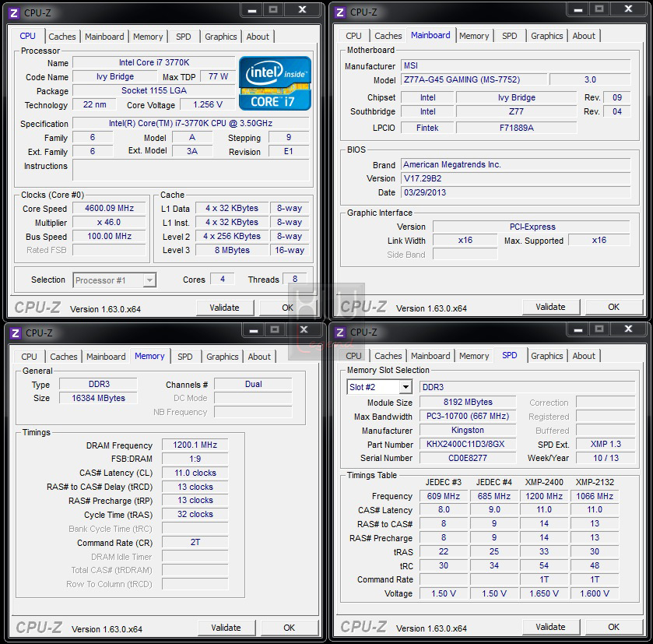Open Graphics tab in the Memory window
The height and width of the screenshot is (644, 653).
(x=223, y=357)
